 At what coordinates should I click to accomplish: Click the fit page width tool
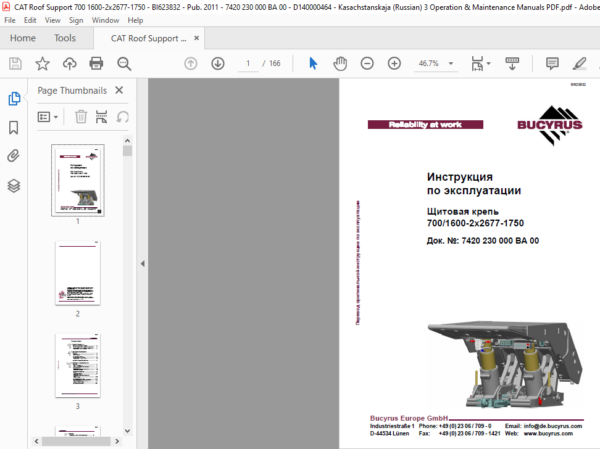477,64
